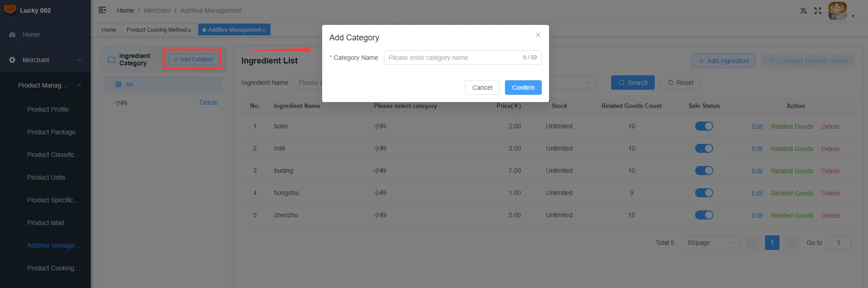
Task: Edit the zhenzhu ingredient
Action: pyautogui.click(x=757, y=215)
